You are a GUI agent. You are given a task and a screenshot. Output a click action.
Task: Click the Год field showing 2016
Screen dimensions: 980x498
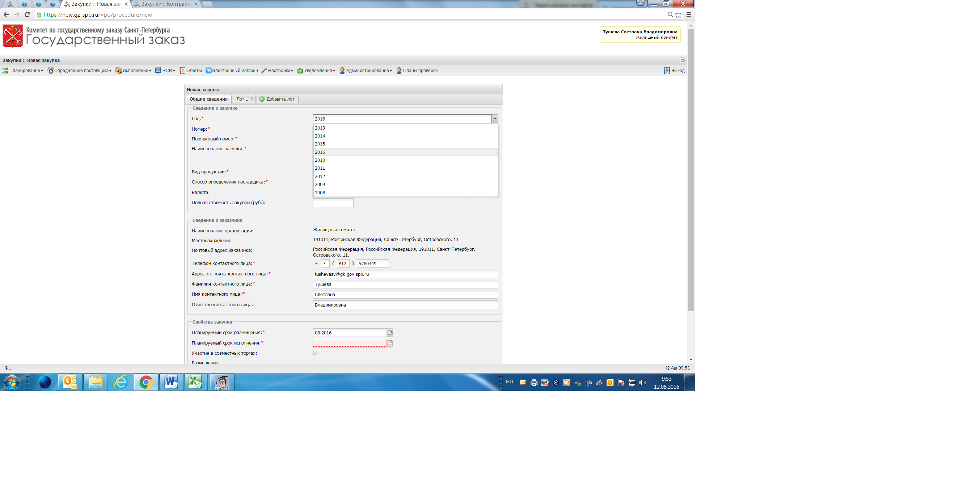402,119
